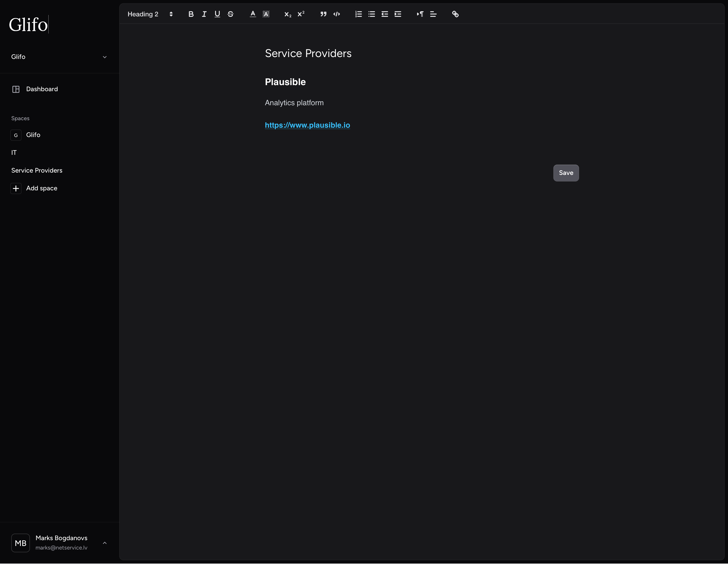728x564 pixels.
Task: Click the Dashboard layout icon
Action: coord(16,89)
